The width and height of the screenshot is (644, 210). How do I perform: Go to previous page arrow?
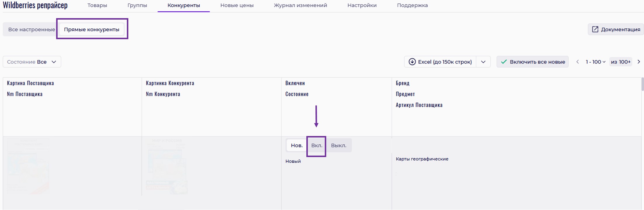(x=577, y=62)
